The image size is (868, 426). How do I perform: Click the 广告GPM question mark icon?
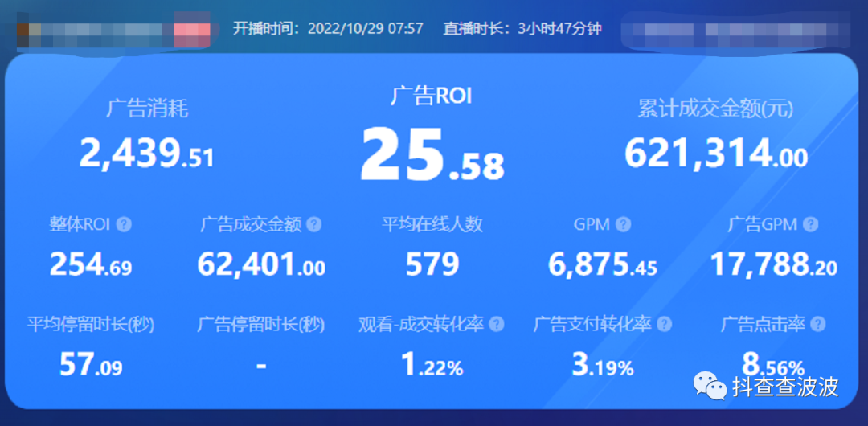811,225
